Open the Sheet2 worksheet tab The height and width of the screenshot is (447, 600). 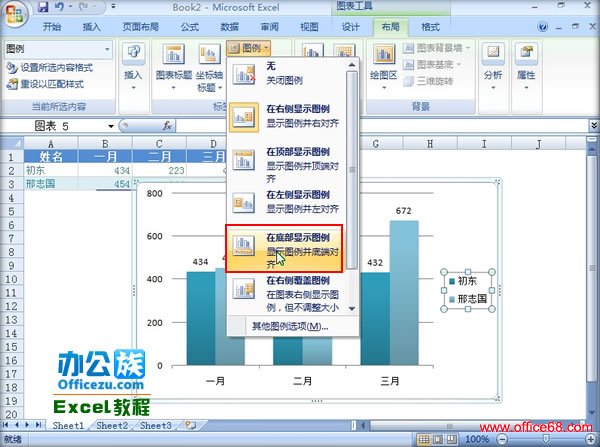(x=112, y=425)
